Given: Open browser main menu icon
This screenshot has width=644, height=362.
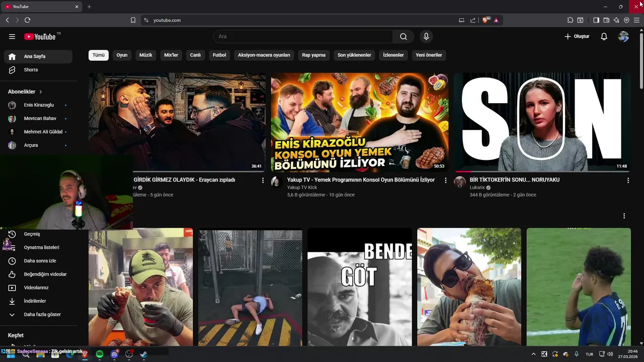Looking at the screenshot, I should pos(636,20).
